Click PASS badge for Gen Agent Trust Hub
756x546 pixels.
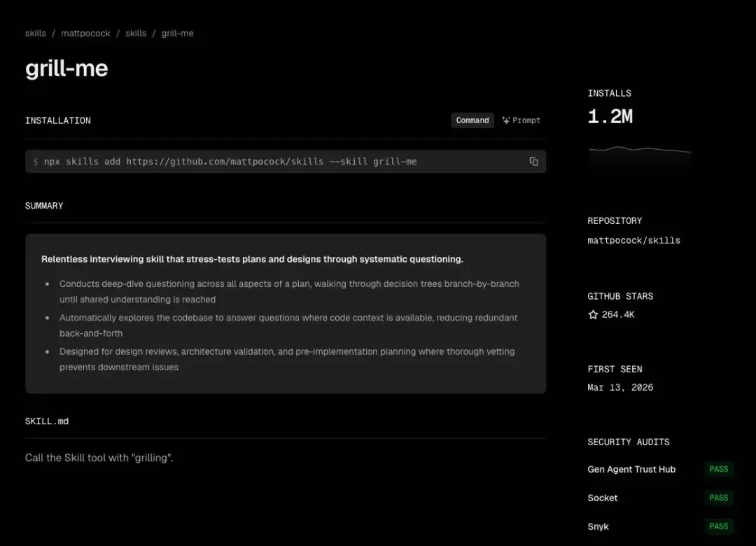click(x=719, y=469)
